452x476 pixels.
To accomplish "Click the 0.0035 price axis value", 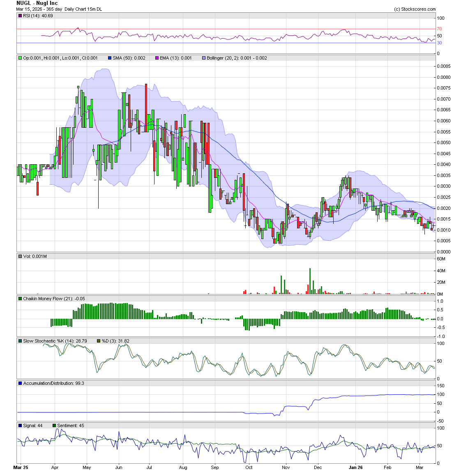I will point(444,175).
